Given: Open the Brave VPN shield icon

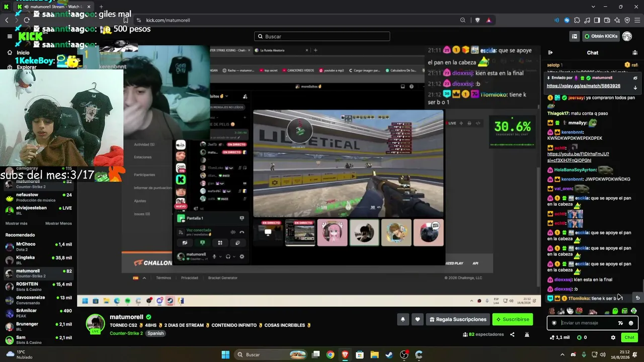Looking at the screenshot, I should (627, 20).
